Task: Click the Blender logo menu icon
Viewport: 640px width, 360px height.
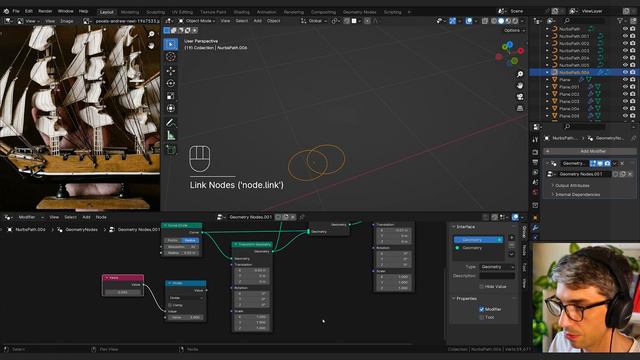Action: (x=6, y=11)
